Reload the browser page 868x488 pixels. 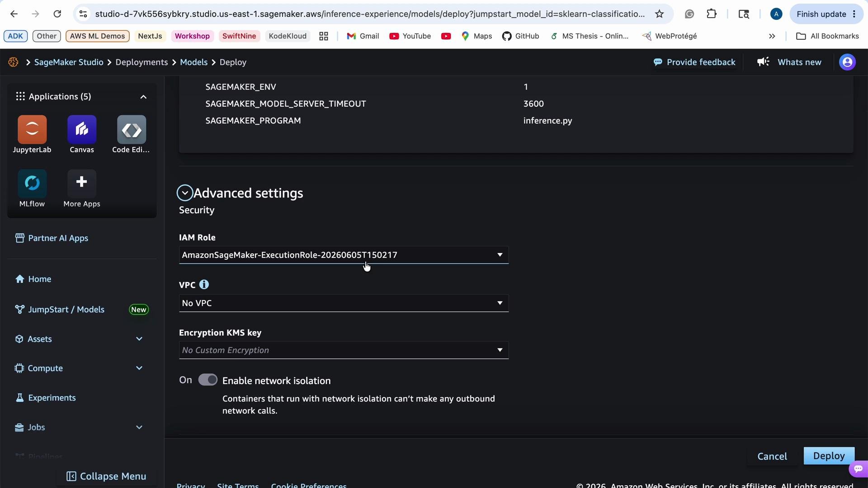tap(57, 14)
